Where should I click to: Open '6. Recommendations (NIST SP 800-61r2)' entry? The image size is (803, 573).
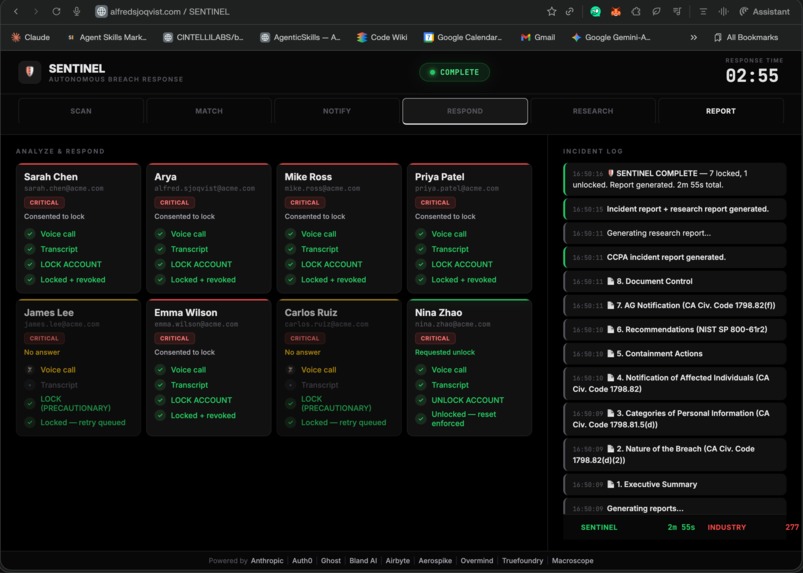click(674, 329)
